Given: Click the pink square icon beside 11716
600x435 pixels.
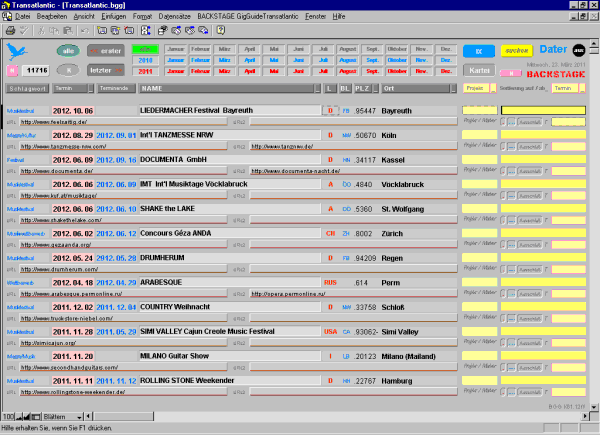Looking at the screenshot, I should (12, 71).
